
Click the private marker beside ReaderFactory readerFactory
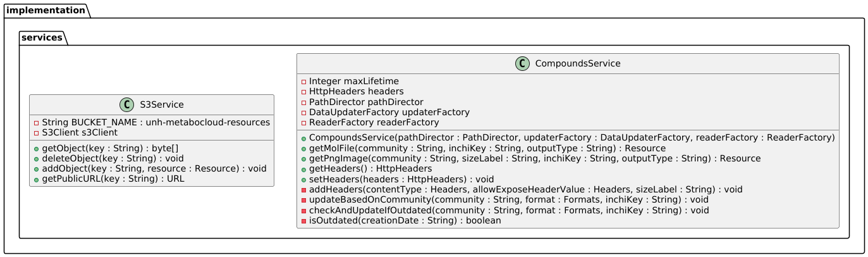click(304, 122)
